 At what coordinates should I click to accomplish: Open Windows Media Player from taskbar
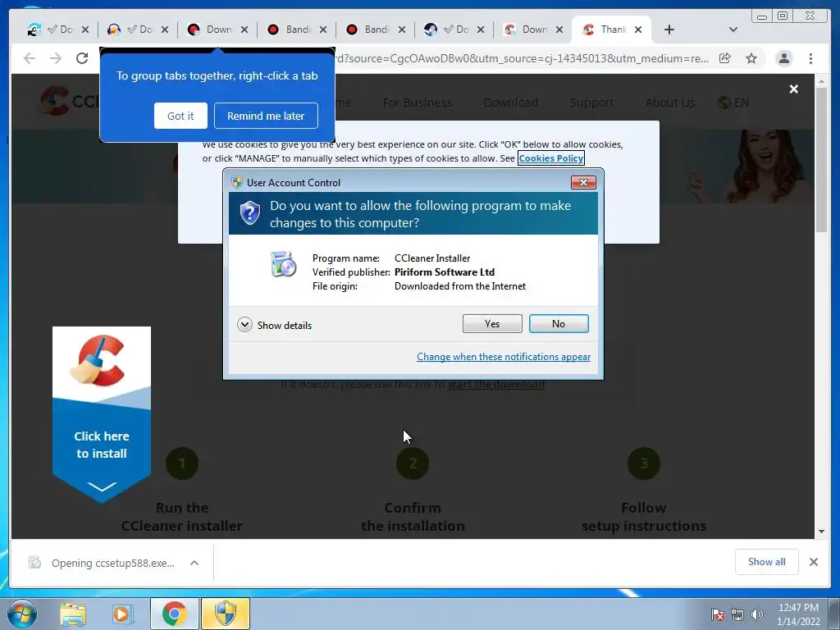coord(123,614)
